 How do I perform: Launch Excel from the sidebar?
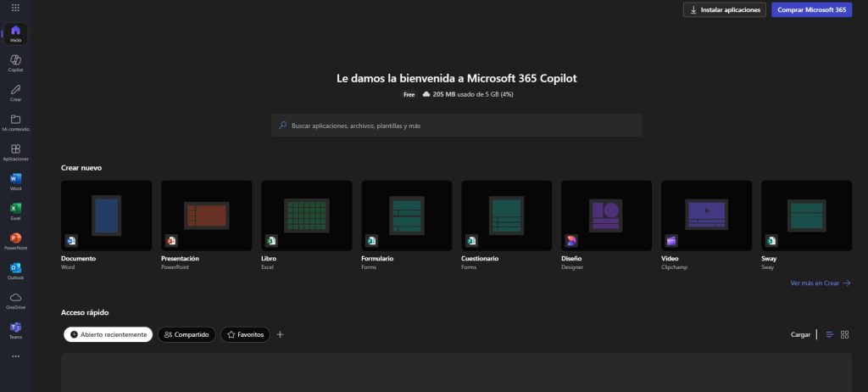click(x=15, y=212)
